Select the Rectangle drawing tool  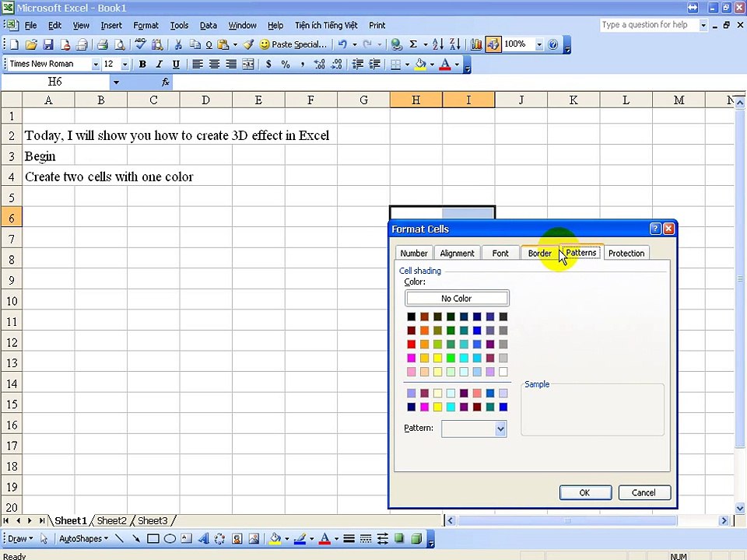[x=153, y=539]
